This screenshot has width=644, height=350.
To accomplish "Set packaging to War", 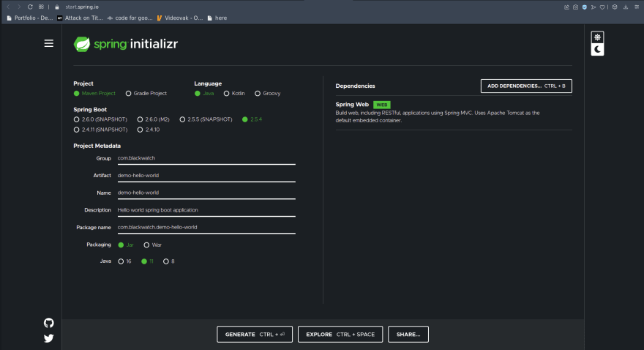I will click(x=152, y=245).
